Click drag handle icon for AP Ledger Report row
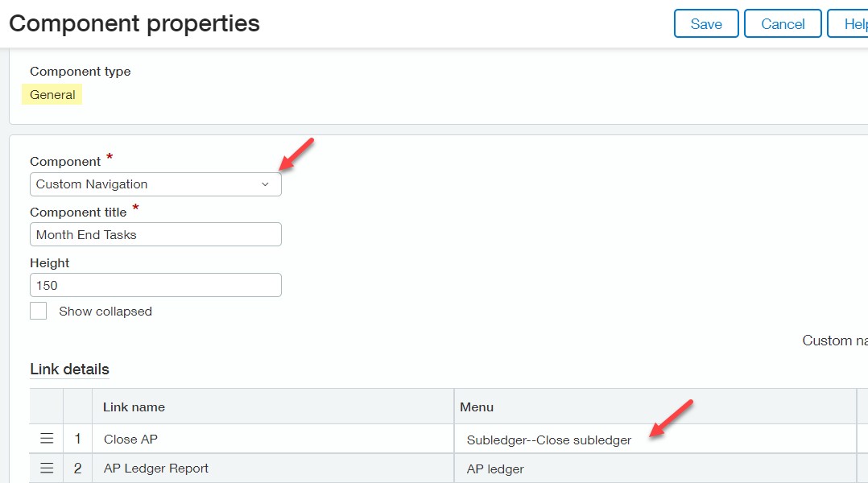Viewport: 868px width, 483px height. coord(47,468)
